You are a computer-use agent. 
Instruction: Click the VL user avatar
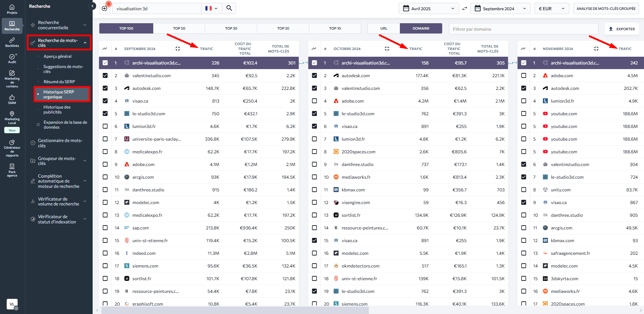(x=12, y=304)
